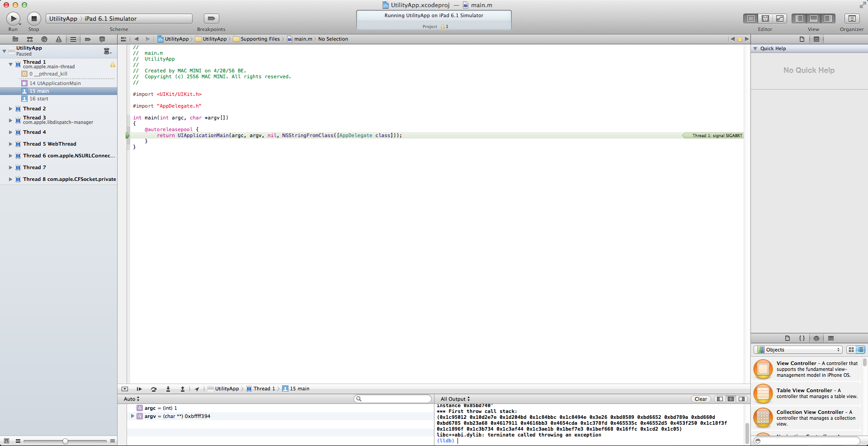
Task: Open the Objects library dropdown
Action: coord(798,350)
